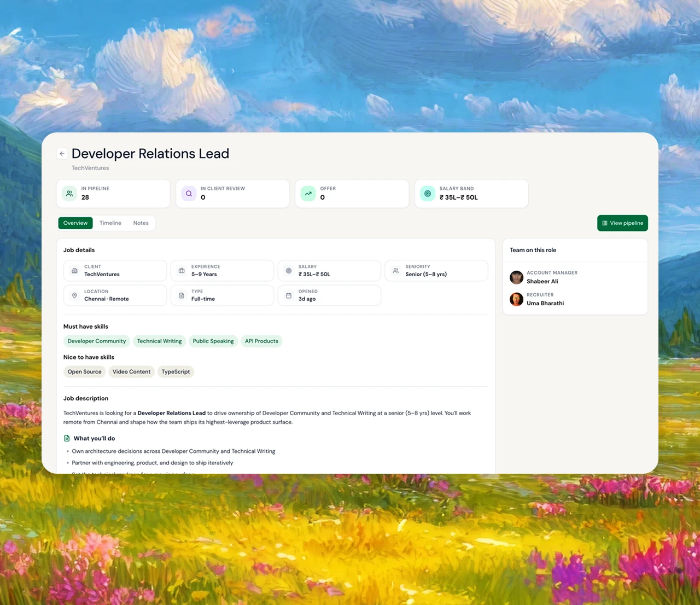Click the What you'll do heading

[x=94, y=438]
